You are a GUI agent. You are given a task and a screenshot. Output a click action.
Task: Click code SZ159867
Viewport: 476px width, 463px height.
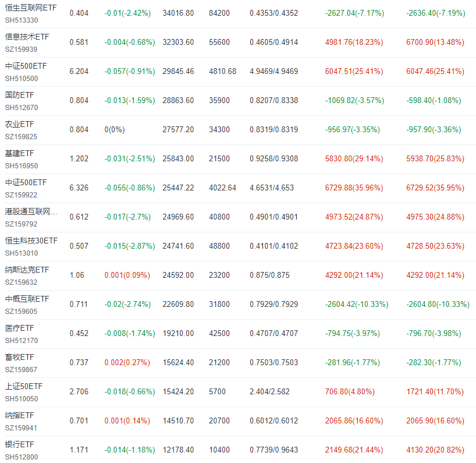pyautogui.click(x=22, y=370)
